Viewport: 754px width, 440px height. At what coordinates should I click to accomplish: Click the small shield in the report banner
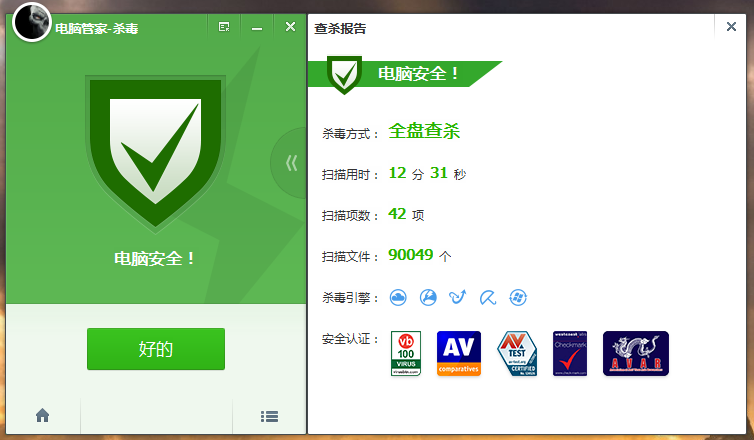[x=344, y=75]
